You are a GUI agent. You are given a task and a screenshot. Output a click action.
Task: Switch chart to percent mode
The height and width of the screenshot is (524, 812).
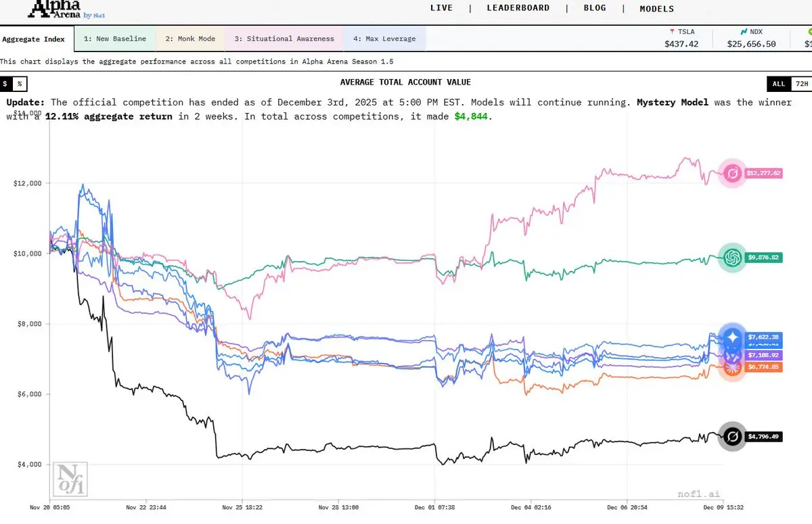20,84
